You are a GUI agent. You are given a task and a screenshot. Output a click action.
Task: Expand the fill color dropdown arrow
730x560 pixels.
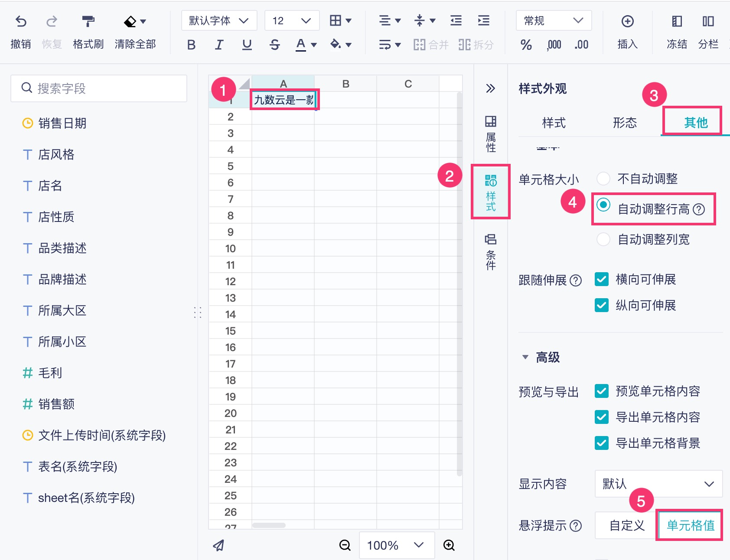pos(349,45)
